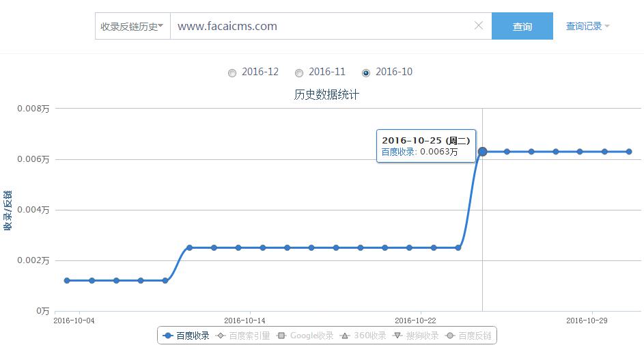This screenshot has height=354, width=644.
Task: Toggle the Google收录 legend series
Action: (x=305, y=336)
